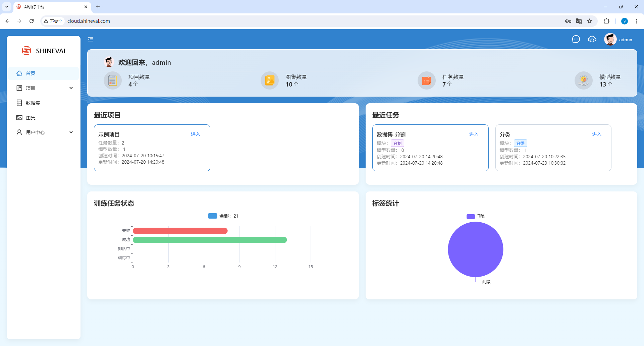This screenshot has width=644, height=346.
Task: Bookmark this page with the star icon
Action: pyautogui.click(x=590, y=21)
